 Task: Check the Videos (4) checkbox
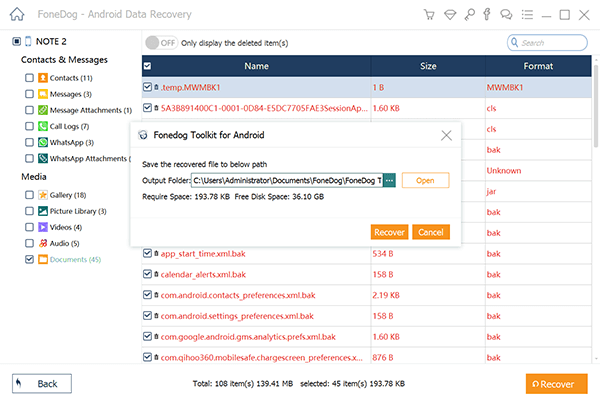click(29, 227)
